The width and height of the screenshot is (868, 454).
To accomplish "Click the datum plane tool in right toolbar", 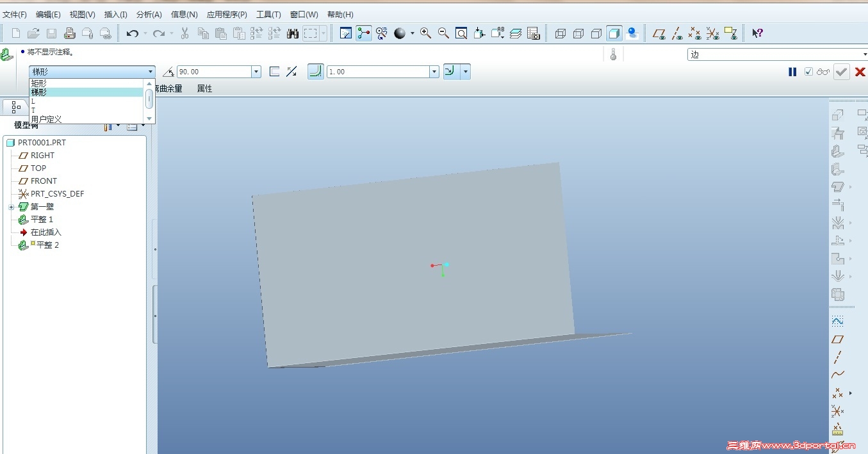I will [x=837, y=339].
